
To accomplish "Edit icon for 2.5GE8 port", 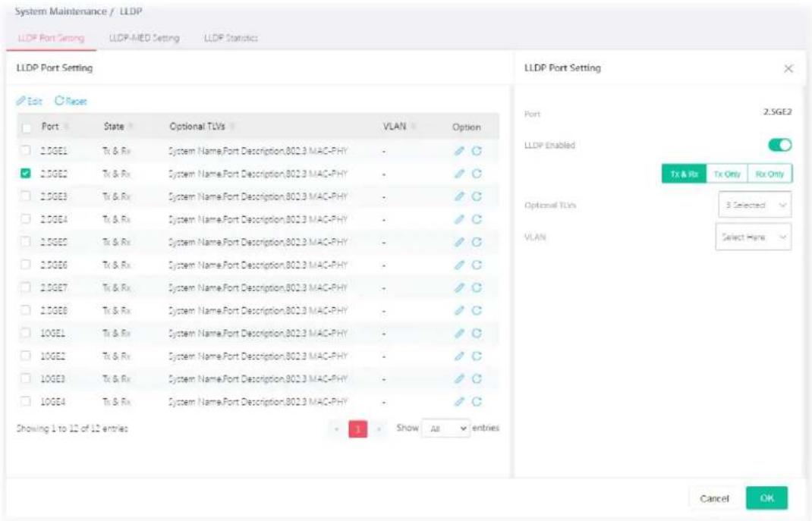I will pyautogui.click(x=459, y=310).
